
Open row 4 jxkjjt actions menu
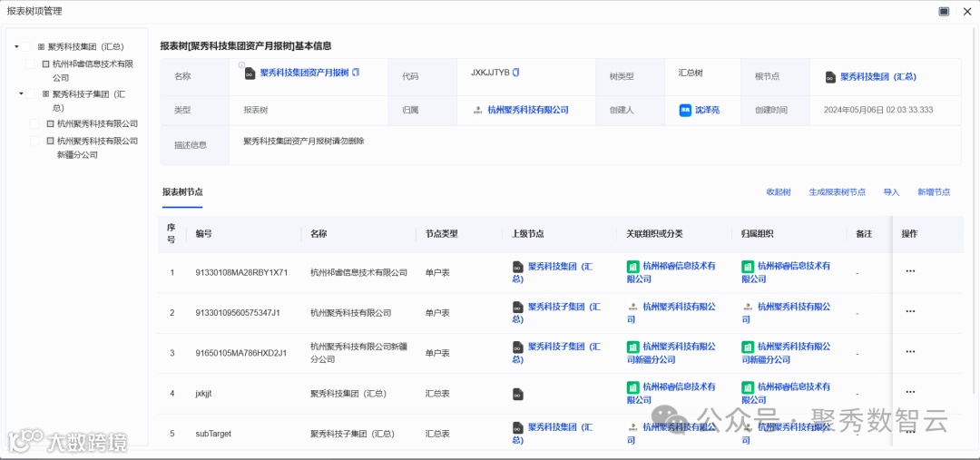click(910, 392)
